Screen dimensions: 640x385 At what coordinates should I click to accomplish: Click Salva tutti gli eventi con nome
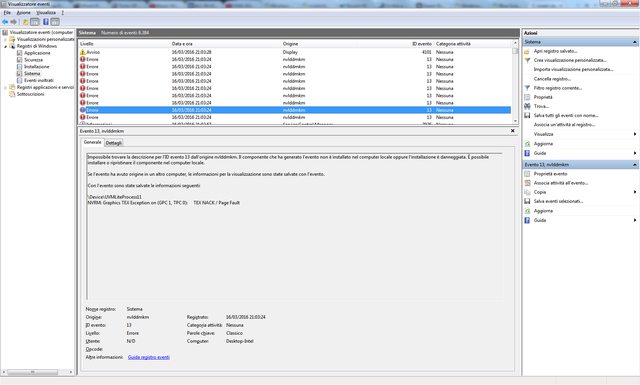click(x=566, y=116)
